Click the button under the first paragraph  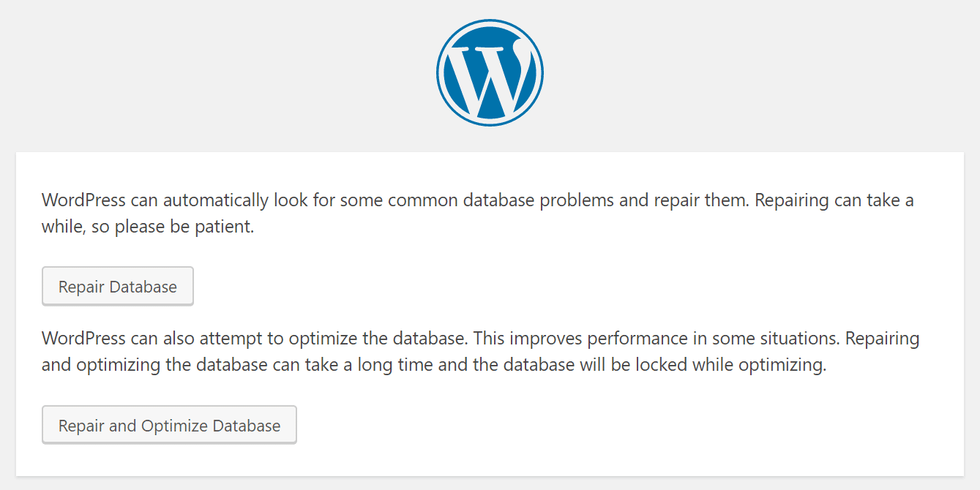click(x=117, y=286)
